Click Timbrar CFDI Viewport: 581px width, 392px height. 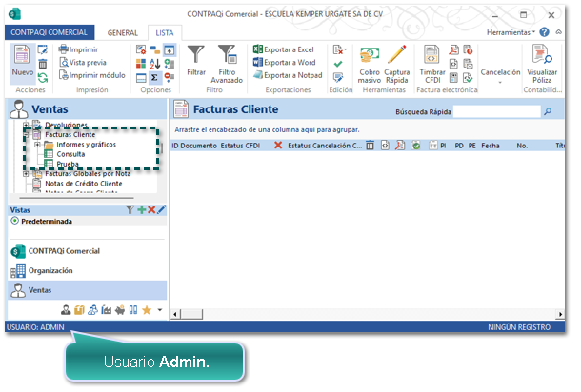pos(432,65)
